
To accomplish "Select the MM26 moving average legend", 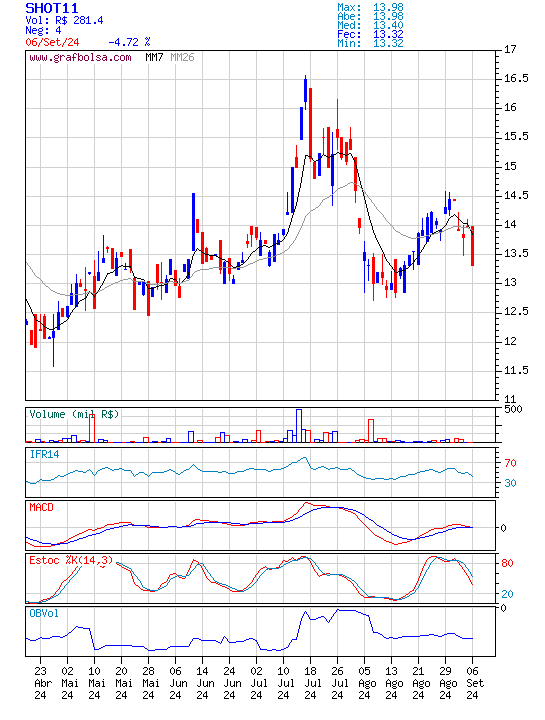I will (x=182, y=57).
